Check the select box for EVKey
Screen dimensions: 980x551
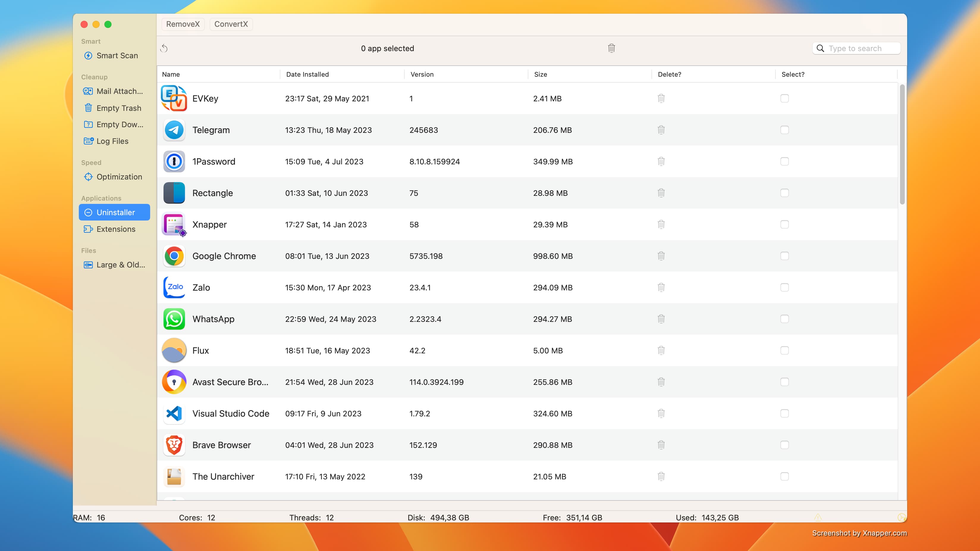point(784,98)
